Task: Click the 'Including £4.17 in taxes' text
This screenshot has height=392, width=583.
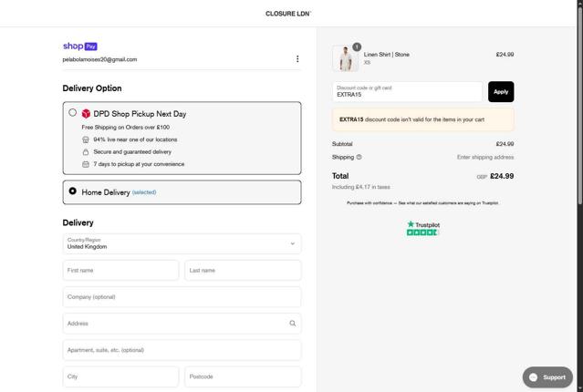Action: 361,187
